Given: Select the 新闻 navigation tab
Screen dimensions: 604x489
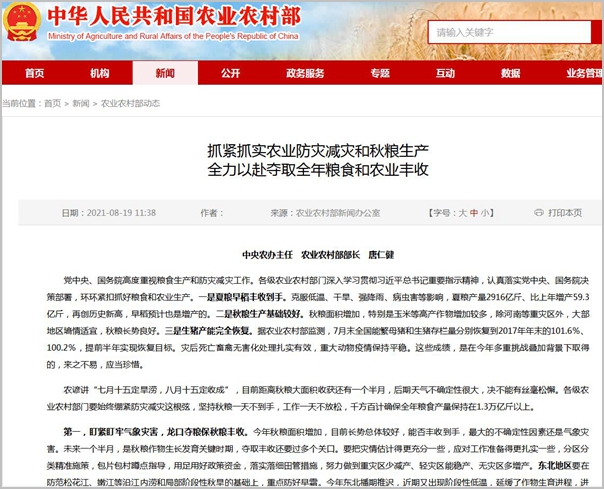Looking at the screenshot, I should click(165, 74).
